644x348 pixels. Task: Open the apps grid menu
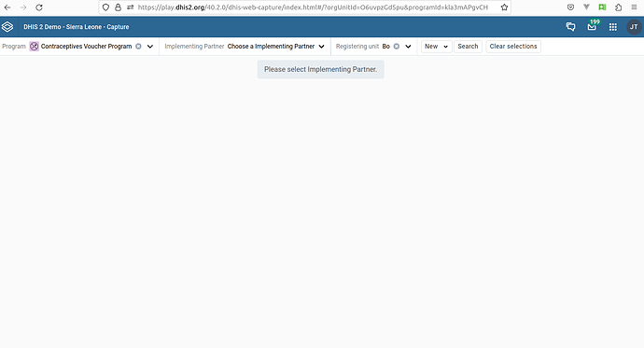pyautogui.click(x=613, y=27)
